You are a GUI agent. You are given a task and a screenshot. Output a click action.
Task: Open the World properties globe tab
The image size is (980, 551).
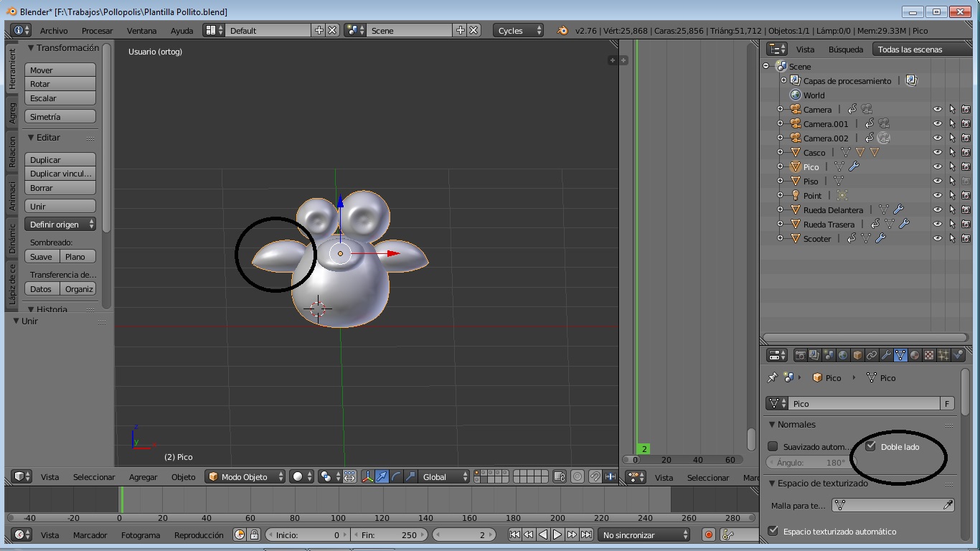point(843,355)
